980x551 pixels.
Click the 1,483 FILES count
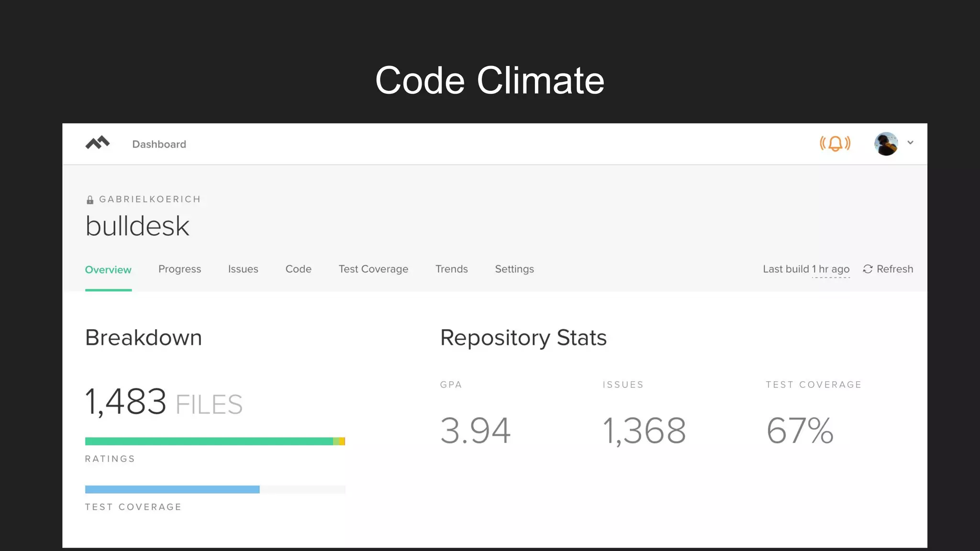(164, 402)
